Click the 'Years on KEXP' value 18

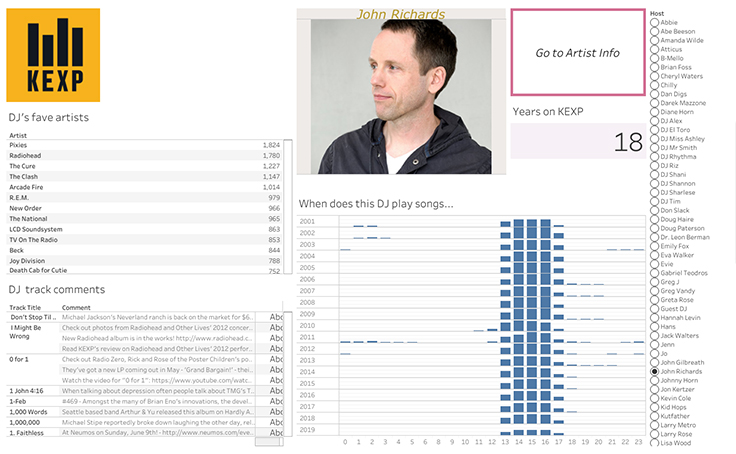[627, 143]
